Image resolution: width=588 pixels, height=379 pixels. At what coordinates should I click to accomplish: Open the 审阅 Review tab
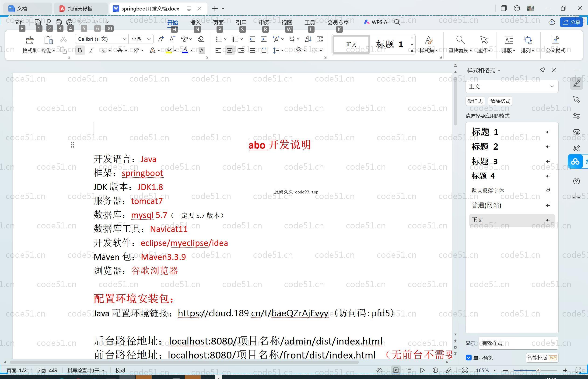264,22
